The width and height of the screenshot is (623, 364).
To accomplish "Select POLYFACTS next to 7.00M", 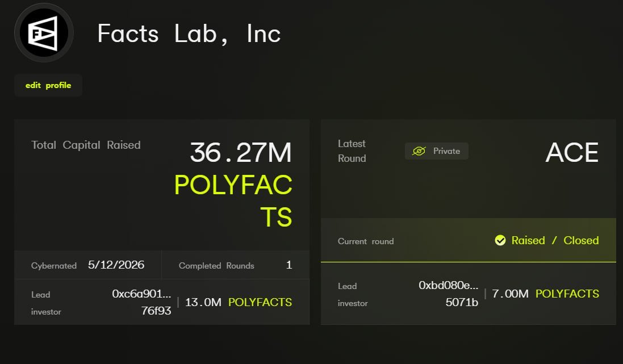I will click(567, 294).
